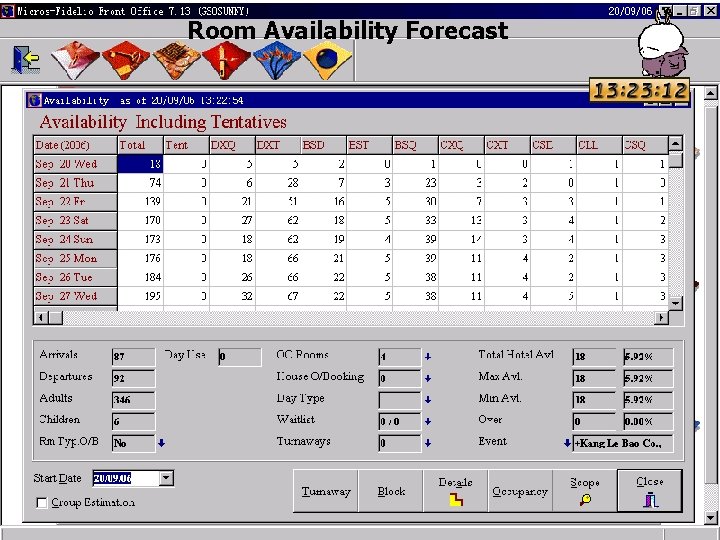Image resolution: width=720 pixels, height=540 pixels.
Task: Click the grid's scroll left arrow
Action: 41,317
